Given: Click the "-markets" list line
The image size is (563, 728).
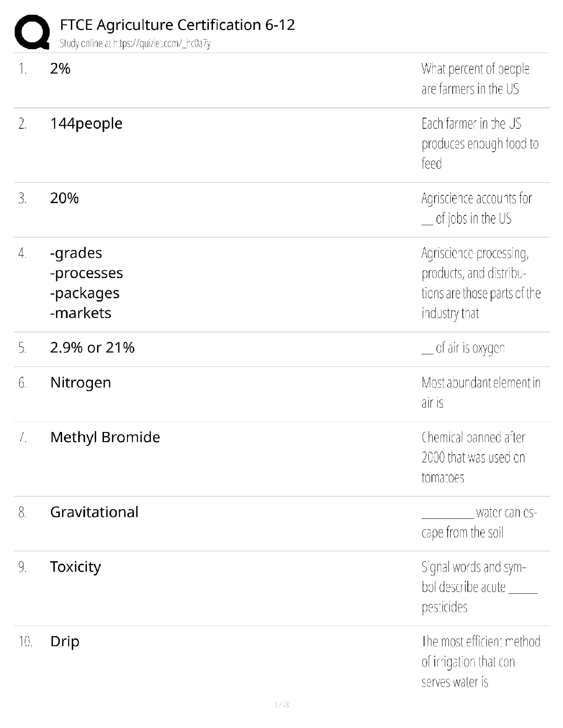Looking at the screenshot, I should (80, 313).
